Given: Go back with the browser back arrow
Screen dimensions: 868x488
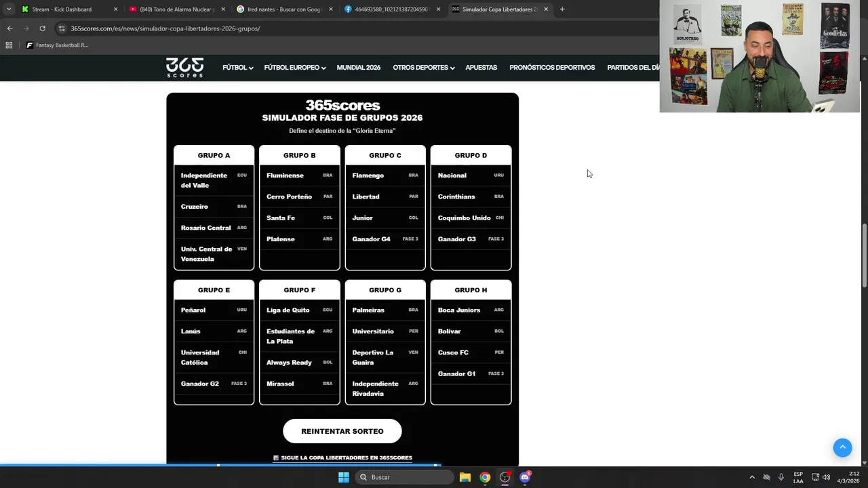Looking at the screenshot, I should 9,28.
